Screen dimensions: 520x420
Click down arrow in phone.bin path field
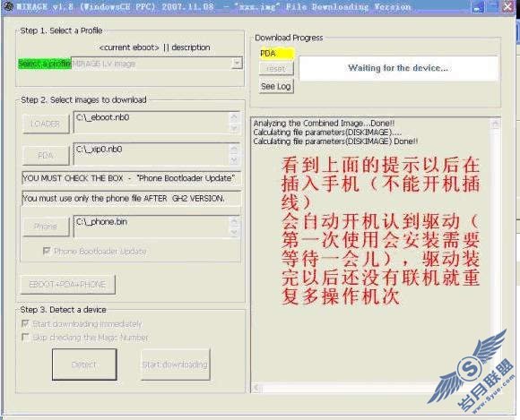click(x=234, y=233)
